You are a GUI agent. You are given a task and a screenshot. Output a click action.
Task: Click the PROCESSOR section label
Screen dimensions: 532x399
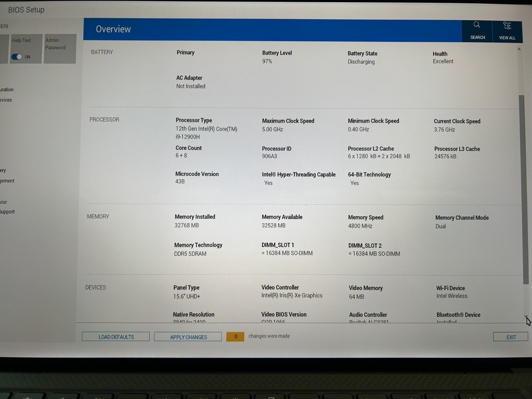click(104, 120)
